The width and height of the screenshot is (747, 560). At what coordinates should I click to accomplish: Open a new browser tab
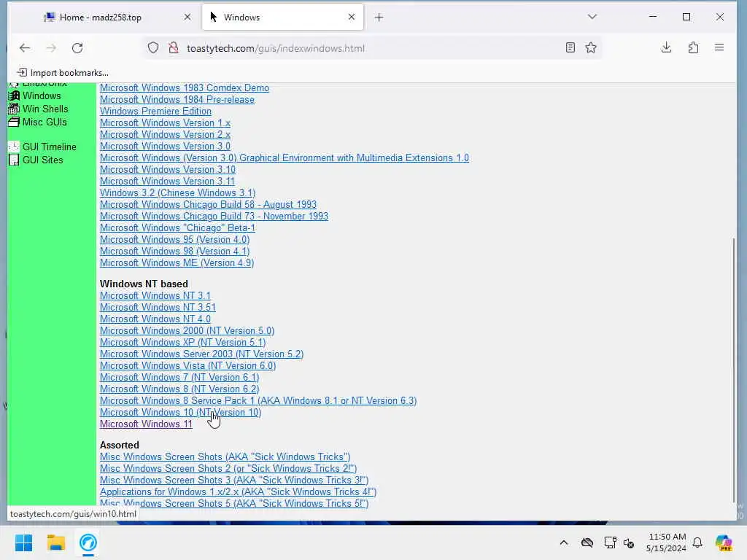tap(379, 17)
